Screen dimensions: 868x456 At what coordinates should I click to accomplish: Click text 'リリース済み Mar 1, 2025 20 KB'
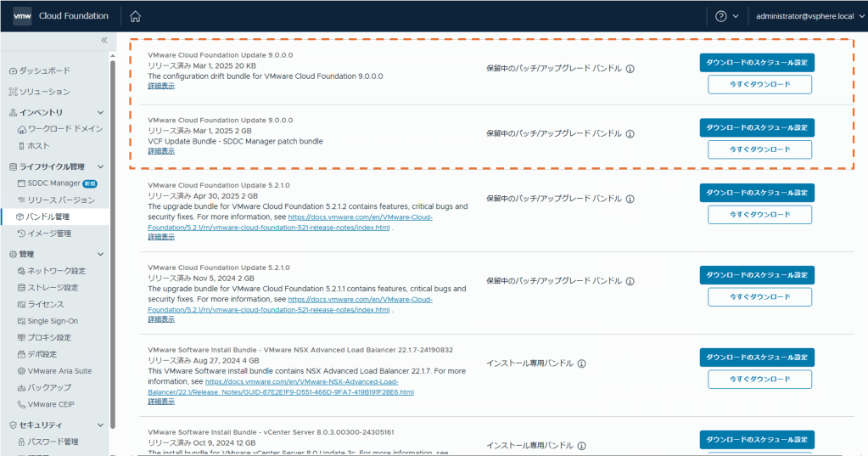201,66
